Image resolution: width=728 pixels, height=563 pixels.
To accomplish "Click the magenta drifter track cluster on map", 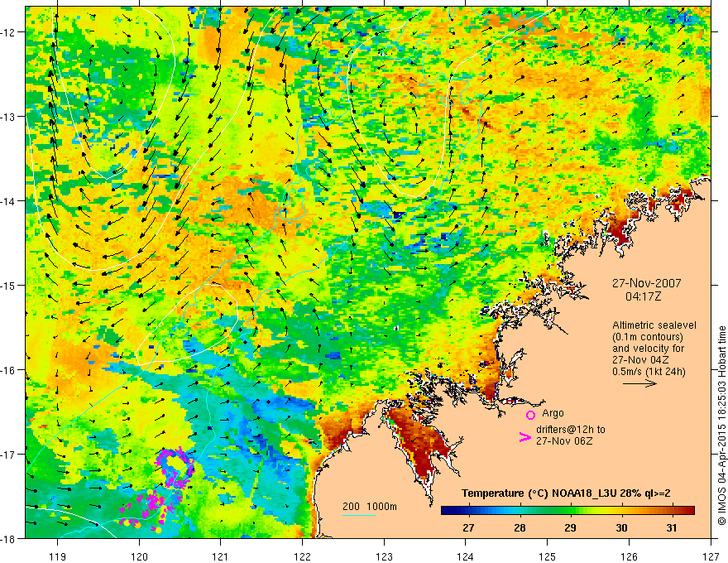I will tap(158, 490).
